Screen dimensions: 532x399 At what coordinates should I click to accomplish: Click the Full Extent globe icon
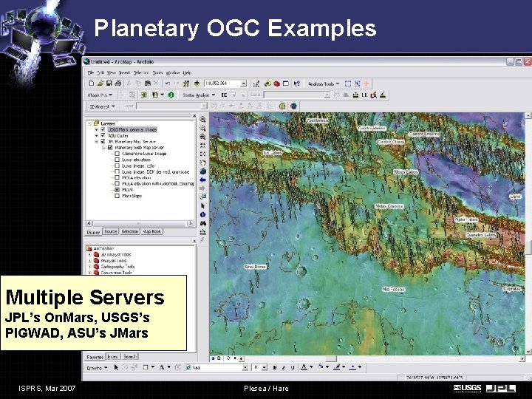[x=203, y=171]
